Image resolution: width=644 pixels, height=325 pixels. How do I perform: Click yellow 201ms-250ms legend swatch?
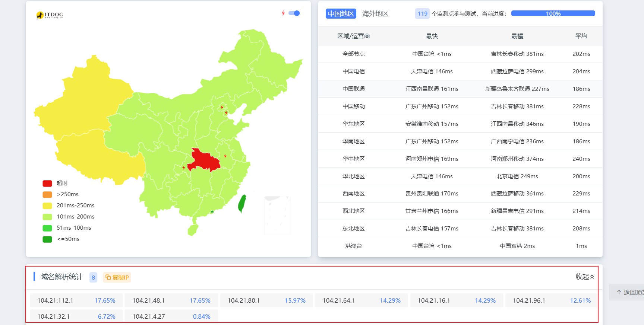[x=47, y=205]
